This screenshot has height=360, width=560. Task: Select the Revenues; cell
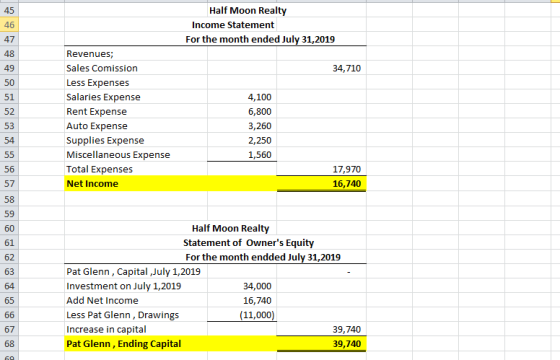(90, 54)
